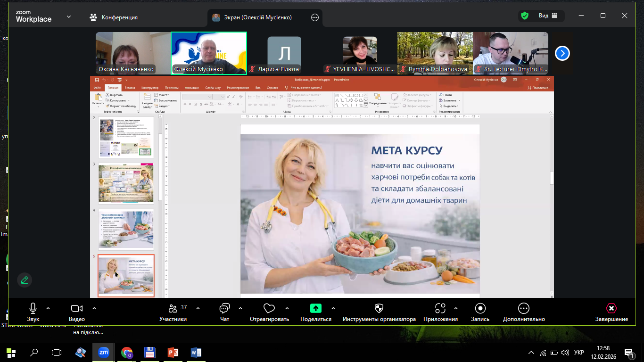Viewport: 644px width, 362px height.
Task: Open the Участники participants panel
Action: coord(173,308)
